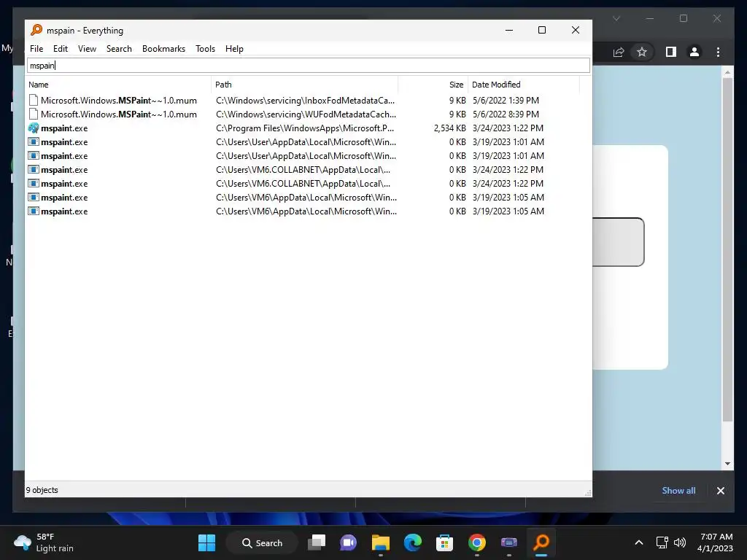Open Microsoft Store from the taskbar
The width and height of the screenshot is (747, 560).
click(x=444, y=542)
